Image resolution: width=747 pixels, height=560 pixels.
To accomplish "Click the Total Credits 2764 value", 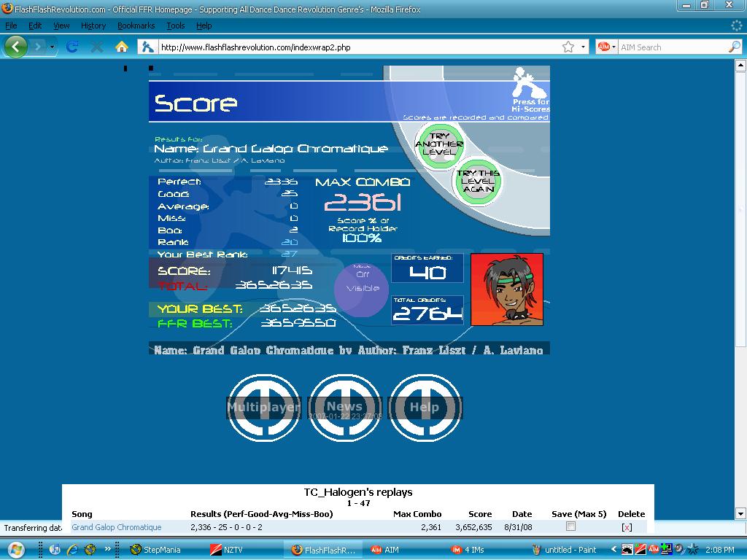I will click(x=427, y=314).
